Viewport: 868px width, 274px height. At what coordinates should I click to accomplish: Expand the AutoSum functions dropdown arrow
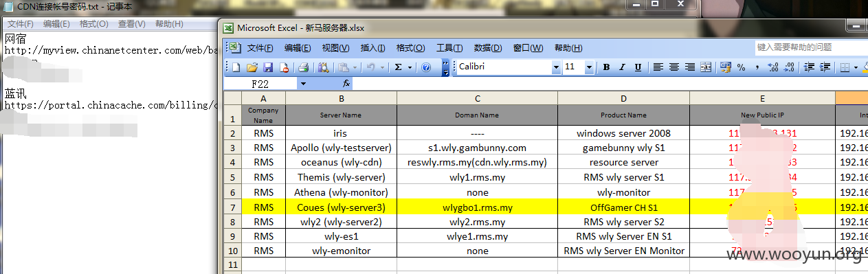click(410, 67)
